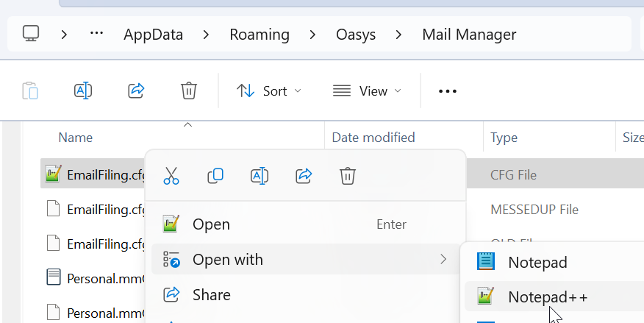Click Share entry in the context menu
This screenshot has width=644, height=323.
pyautogui.click(x=211, y=295)
